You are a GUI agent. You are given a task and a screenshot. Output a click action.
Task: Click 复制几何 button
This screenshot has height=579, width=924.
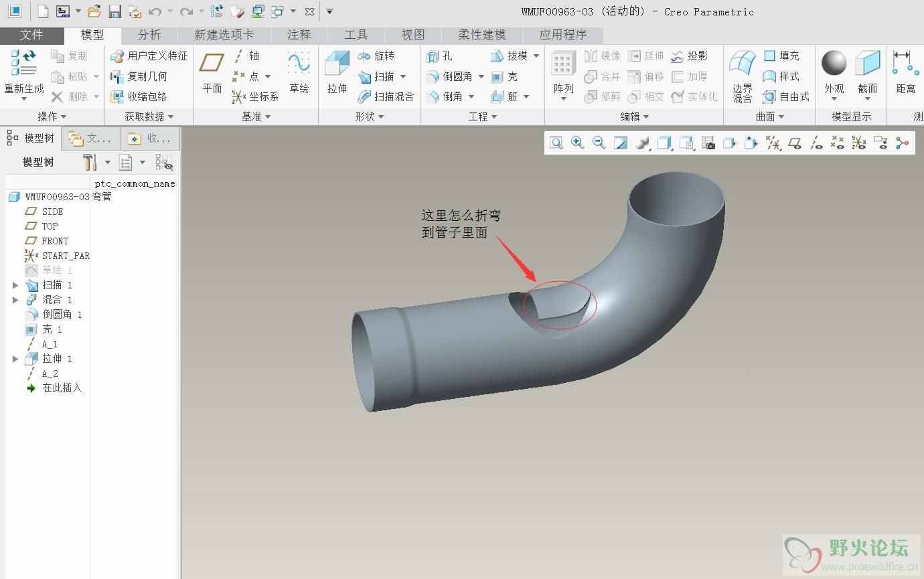[139, 76]
